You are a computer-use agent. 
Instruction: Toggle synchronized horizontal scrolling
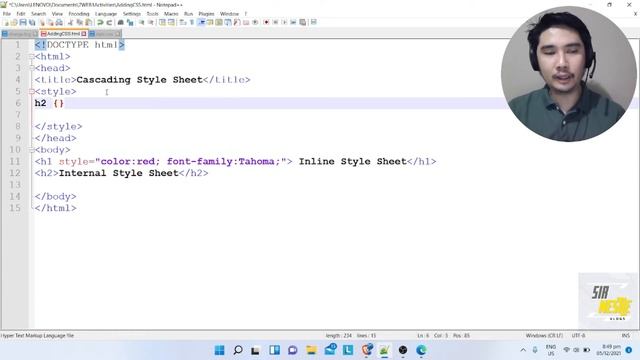[171, 22]
